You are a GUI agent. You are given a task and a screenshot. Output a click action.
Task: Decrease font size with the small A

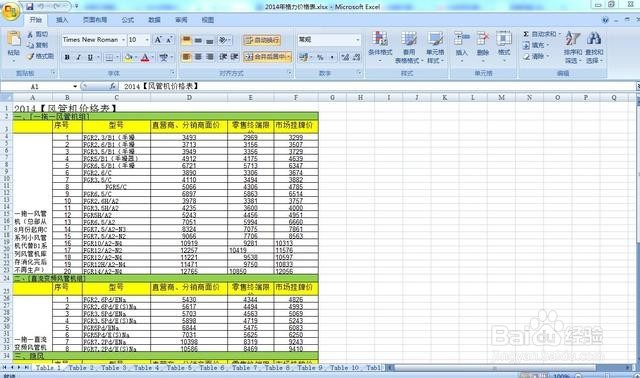point(169,40)
